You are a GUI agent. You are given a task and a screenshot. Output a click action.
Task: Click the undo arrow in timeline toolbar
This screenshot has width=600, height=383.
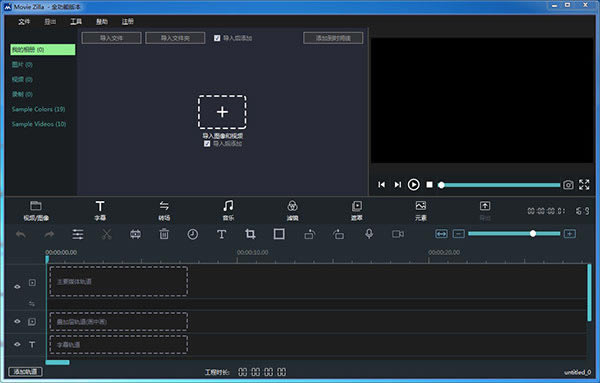[21, 234]
